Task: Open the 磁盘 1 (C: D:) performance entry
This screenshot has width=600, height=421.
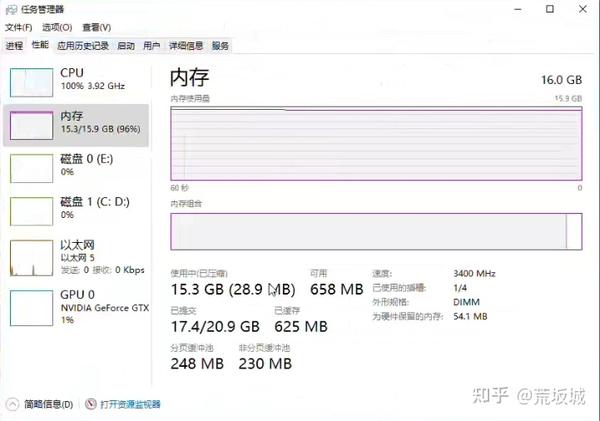Action: [76, 211]
